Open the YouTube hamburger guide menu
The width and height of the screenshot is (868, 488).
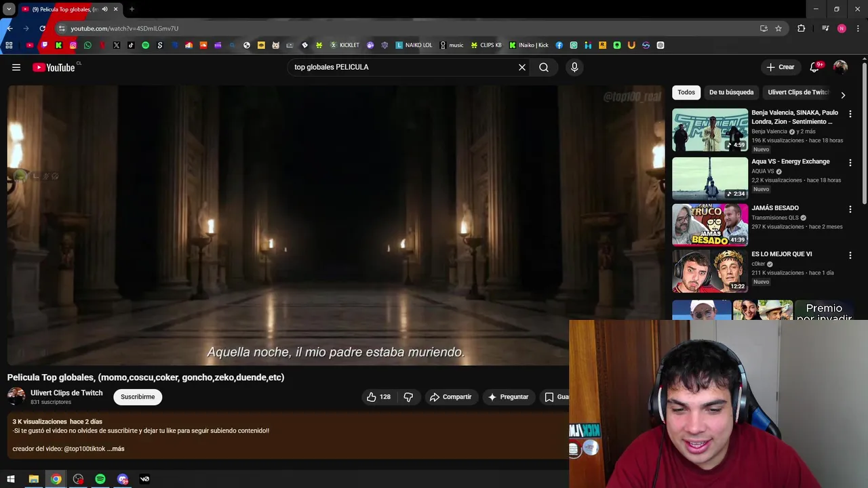point(16,67)
